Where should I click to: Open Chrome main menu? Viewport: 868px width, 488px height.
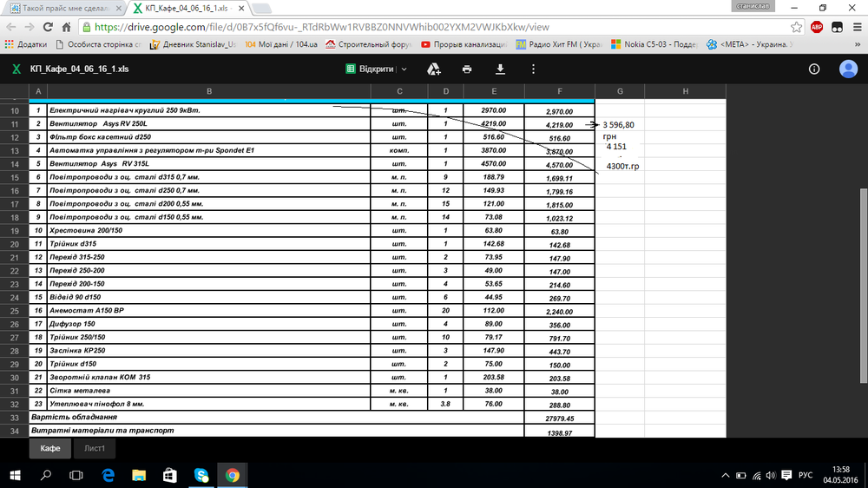coord(857,27)
